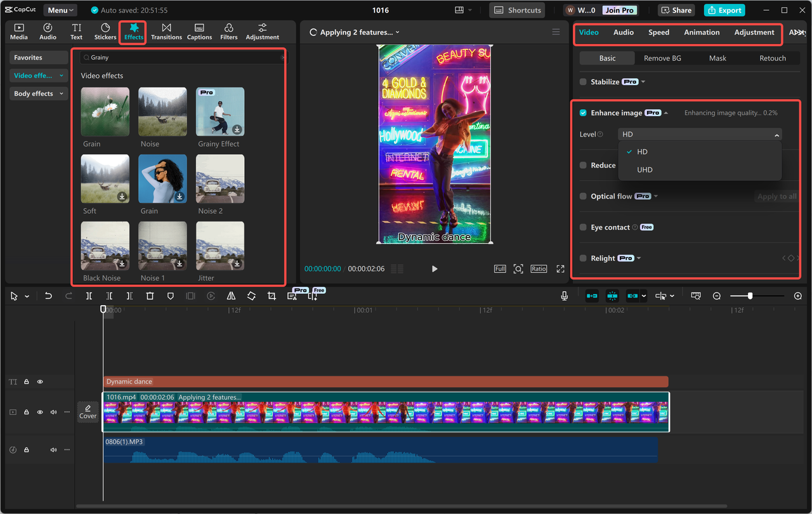Open the Transitions panel
812x514 pixels.
click(x=166, y=32)
